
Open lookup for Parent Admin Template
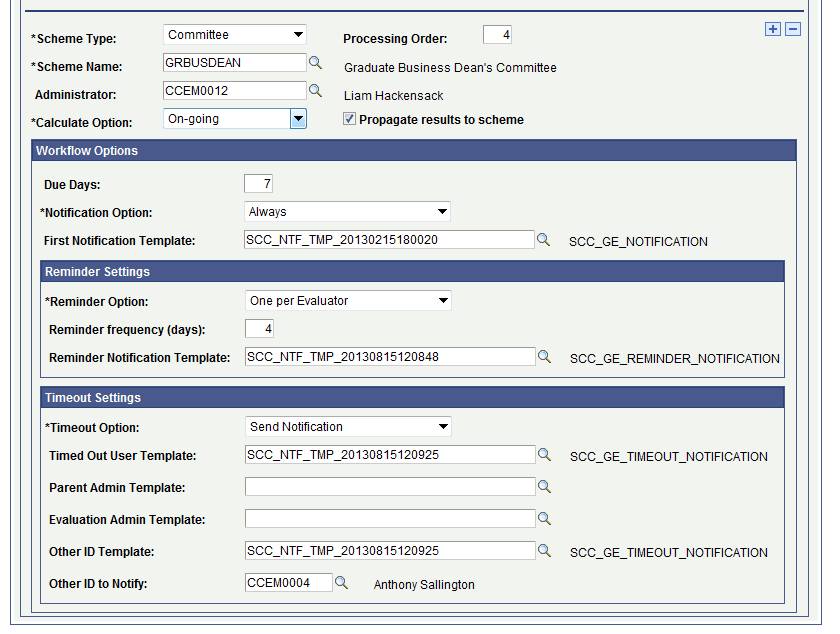tap(544, 487)
